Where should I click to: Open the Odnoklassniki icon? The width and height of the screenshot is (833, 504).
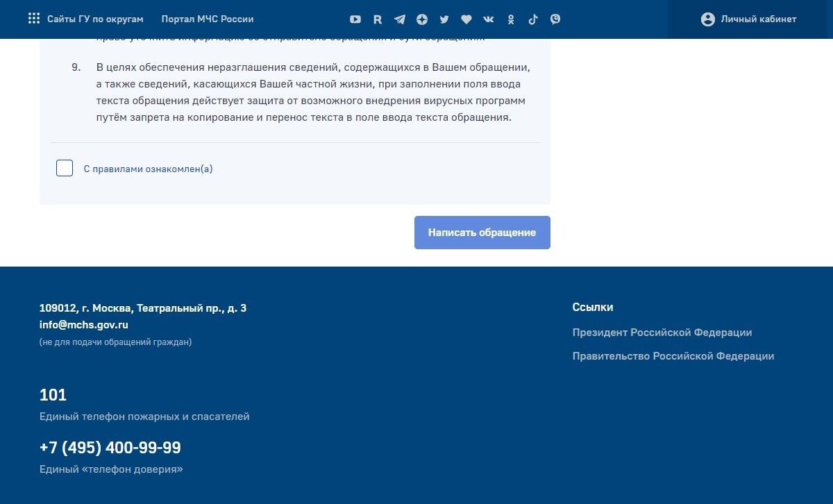click(x=511, y=19)
